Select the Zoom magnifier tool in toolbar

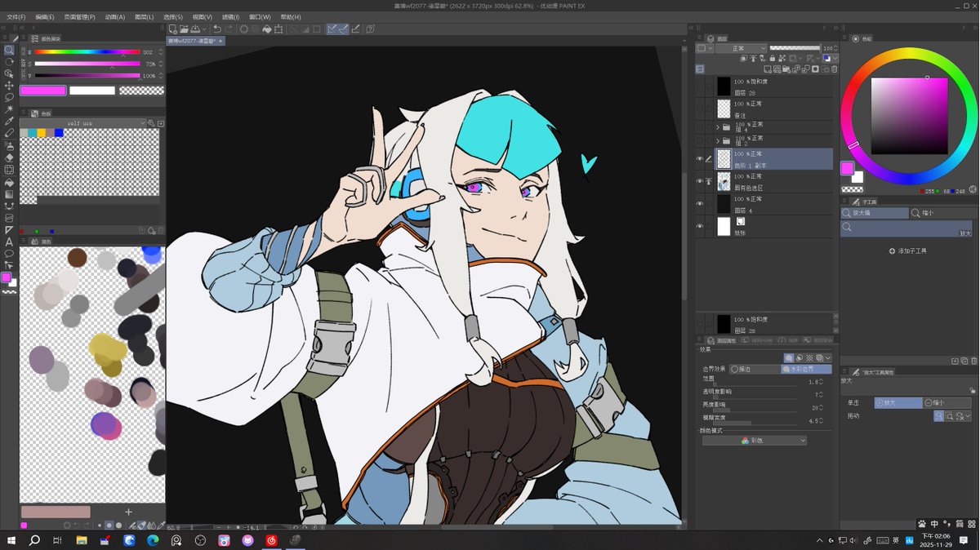(x=9, y=50)
